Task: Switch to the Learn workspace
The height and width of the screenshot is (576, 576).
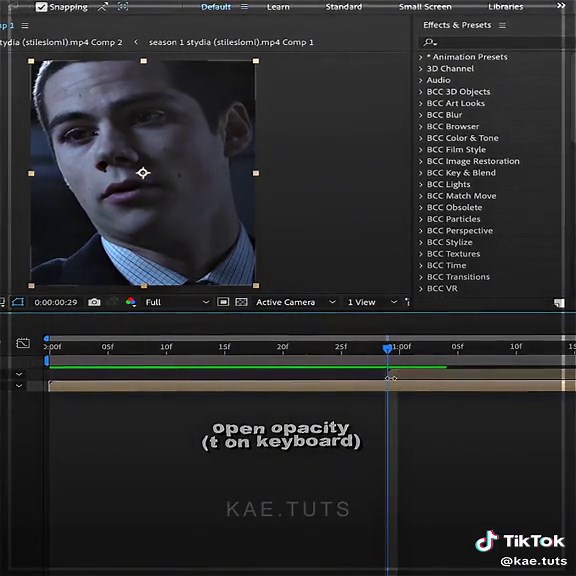Action: point(278,7)
